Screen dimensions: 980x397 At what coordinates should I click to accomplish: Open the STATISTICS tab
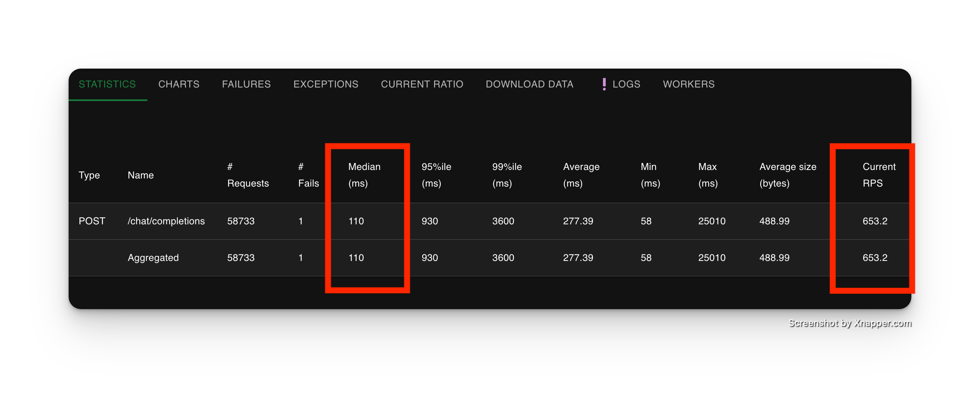pos(107,84)
